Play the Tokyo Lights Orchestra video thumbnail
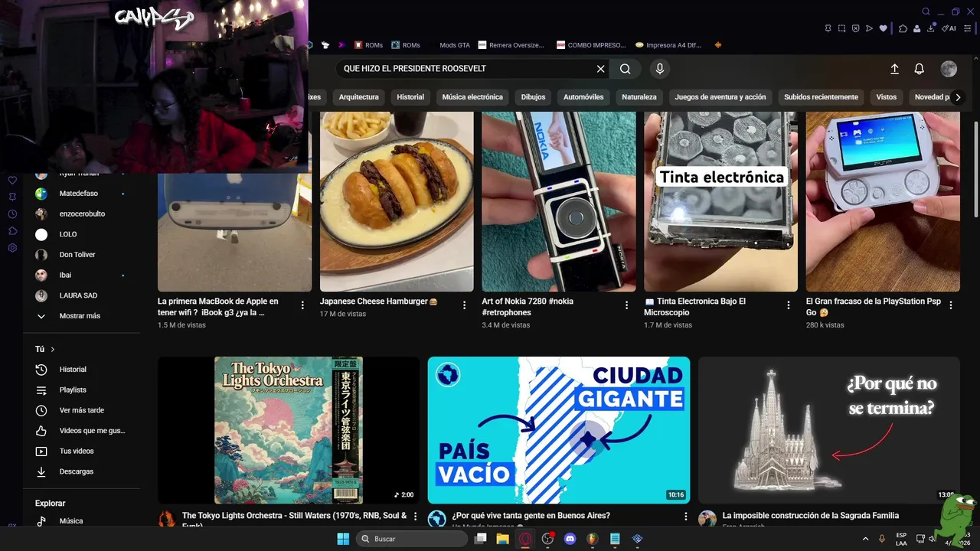980x551 pixels. pyautogui.click(x=289, y=430)
